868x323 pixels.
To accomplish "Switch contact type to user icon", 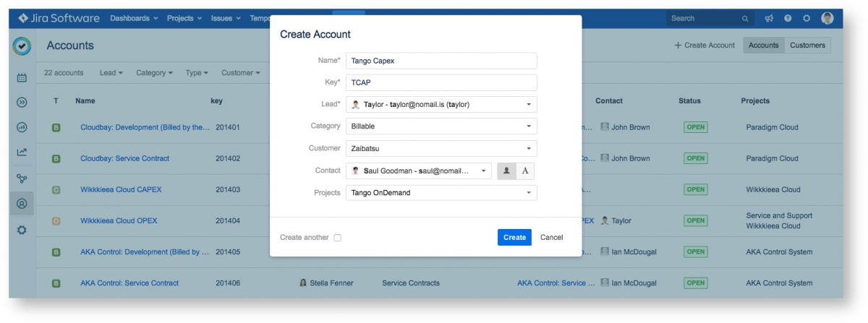I will pos(506,171).
